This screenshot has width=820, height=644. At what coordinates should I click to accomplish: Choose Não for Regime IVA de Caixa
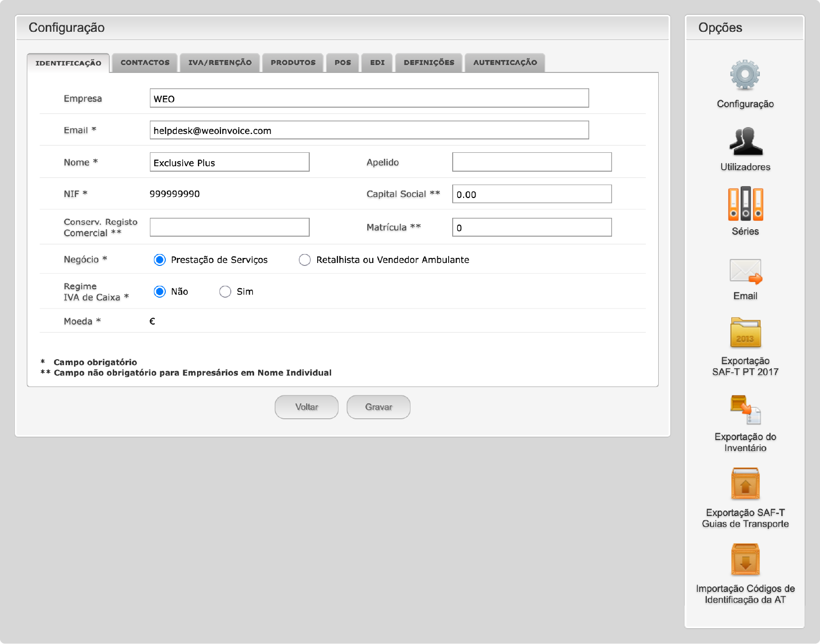click(159, 292)
